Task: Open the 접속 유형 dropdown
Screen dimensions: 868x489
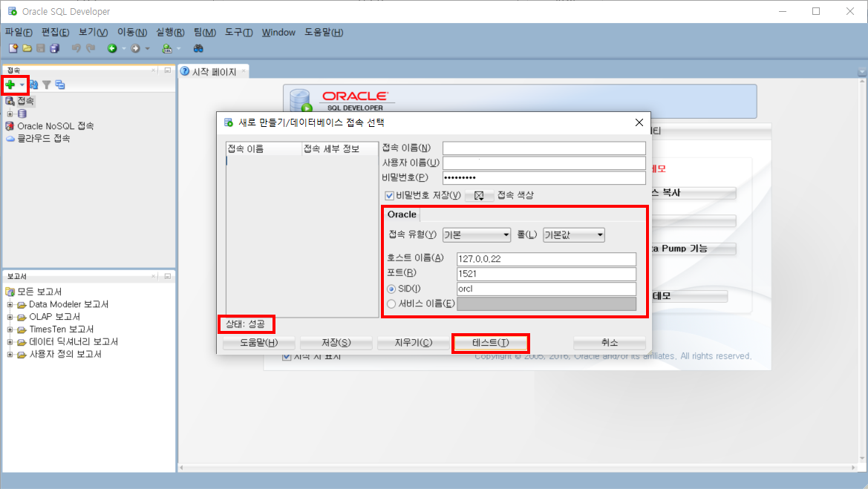Action: coord(477,235)
